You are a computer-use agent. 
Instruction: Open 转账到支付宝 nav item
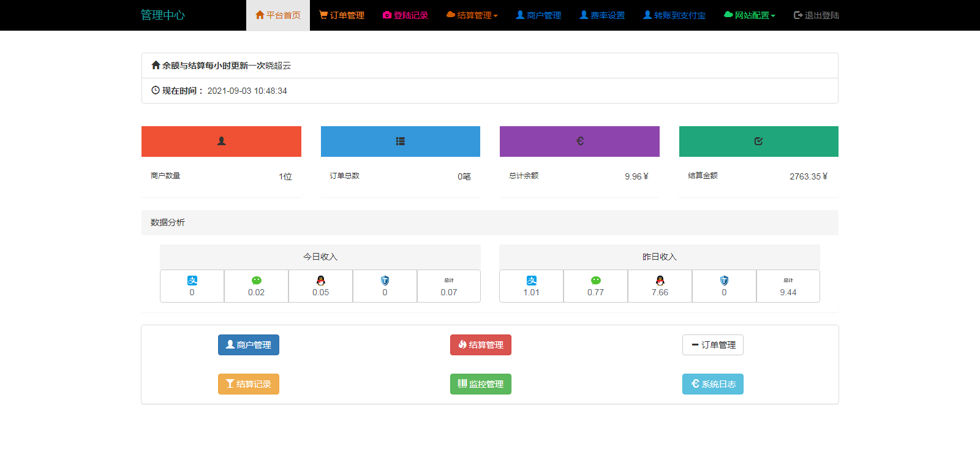click(674, 15)
